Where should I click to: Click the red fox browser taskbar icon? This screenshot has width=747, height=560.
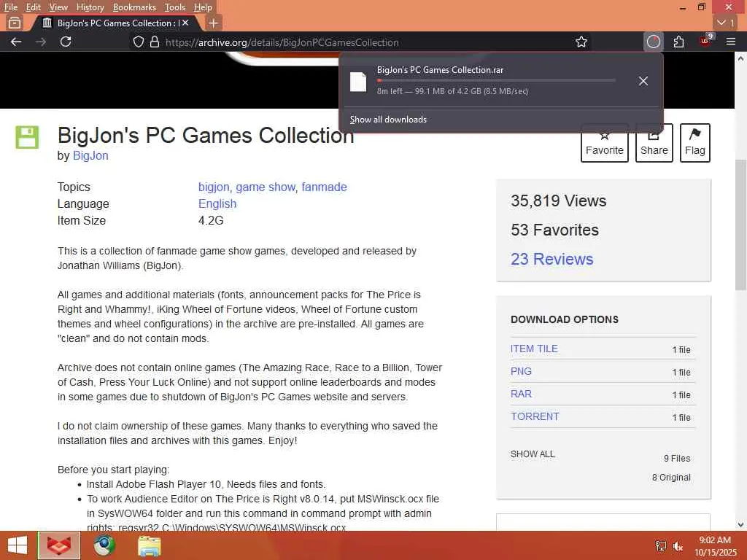[x=59, y=545]
